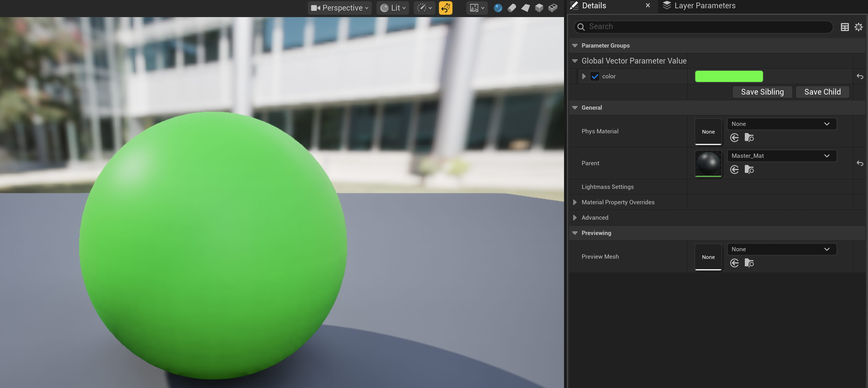Click the Preview Mesh property label
The height and width of the screenshot is (388, 868).
pos(600,257)
